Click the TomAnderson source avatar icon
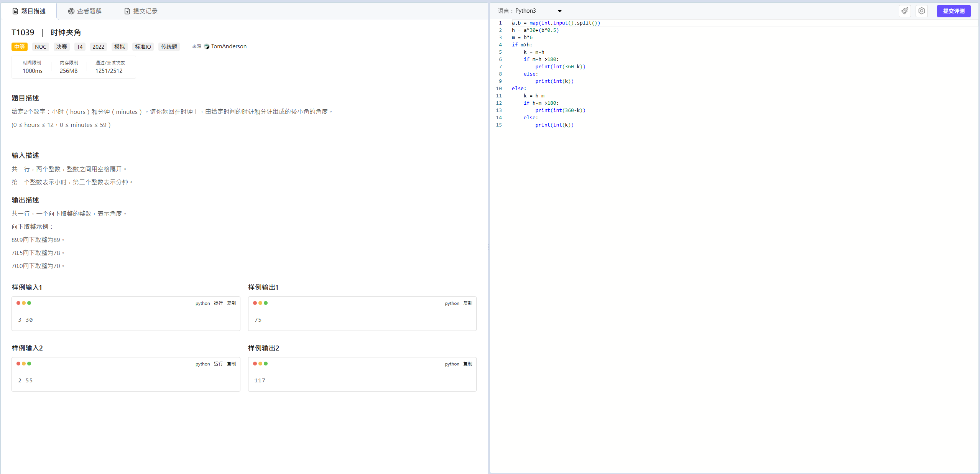Image resolution: width=980 pixels, height=474 pixels. coord(207,46)
